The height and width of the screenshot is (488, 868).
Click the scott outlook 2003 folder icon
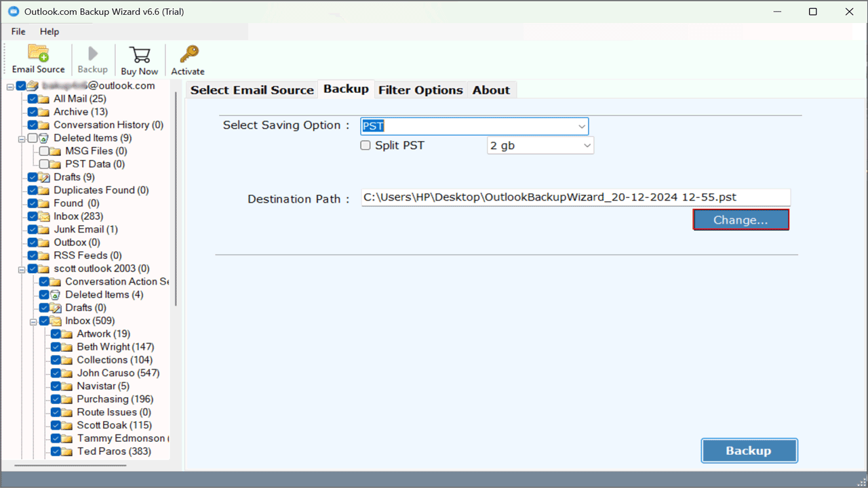(x=44, y=269)
